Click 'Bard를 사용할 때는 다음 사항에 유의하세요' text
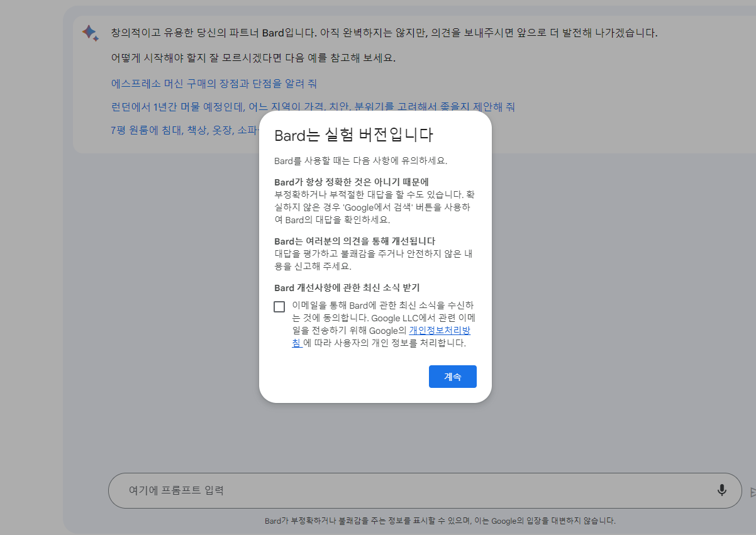The image size is (756, 535). 360,160
